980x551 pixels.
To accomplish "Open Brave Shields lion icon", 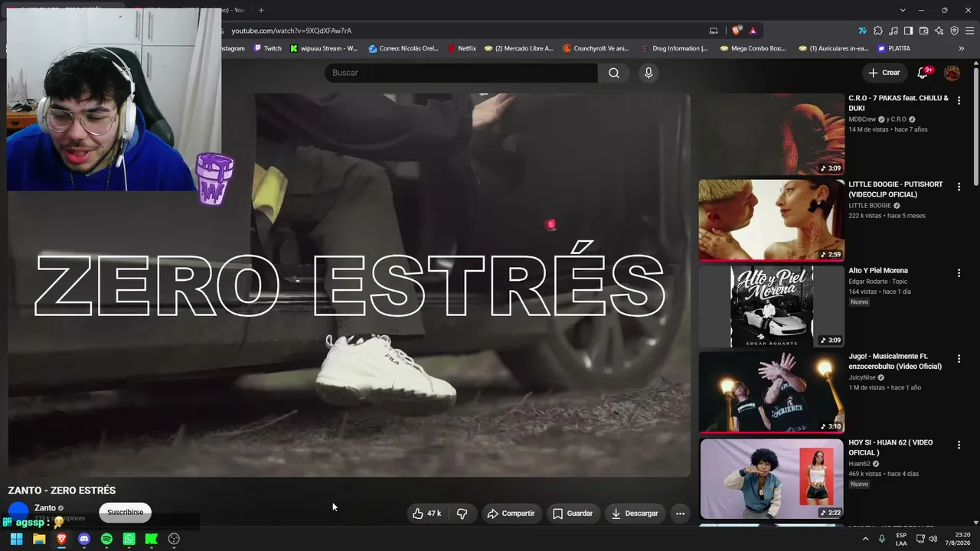I will 737,31.
